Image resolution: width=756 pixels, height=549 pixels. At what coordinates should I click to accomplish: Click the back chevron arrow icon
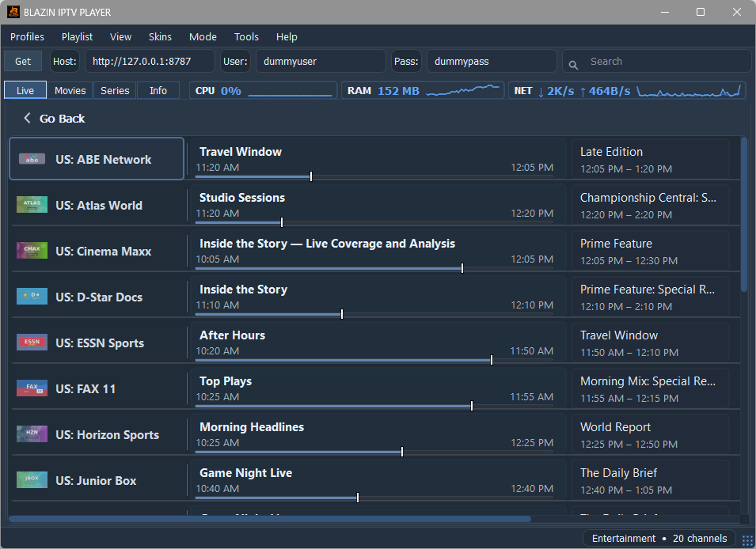click(27, 118)
